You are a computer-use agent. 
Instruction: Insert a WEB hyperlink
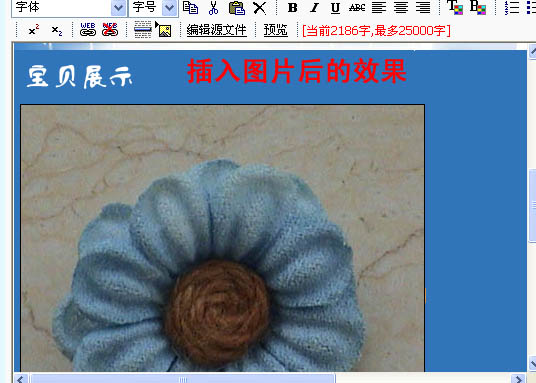[88, 30]
